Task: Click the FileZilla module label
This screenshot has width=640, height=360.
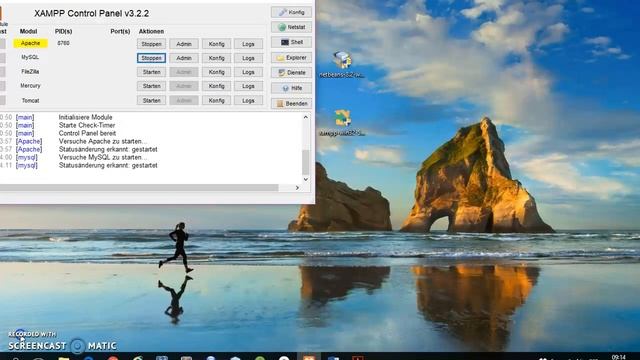Action: [30, 71]
